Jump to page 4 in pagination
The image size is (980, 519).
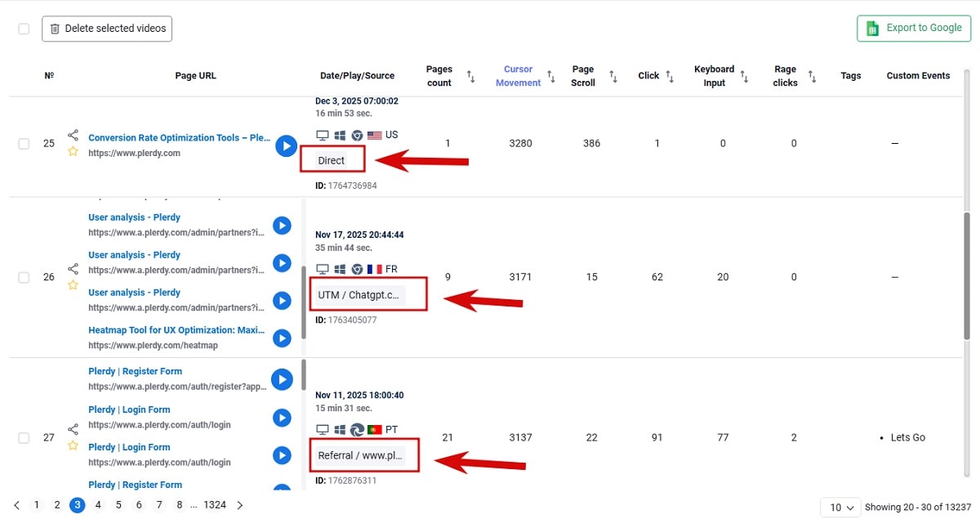click(x=98, y=505)
